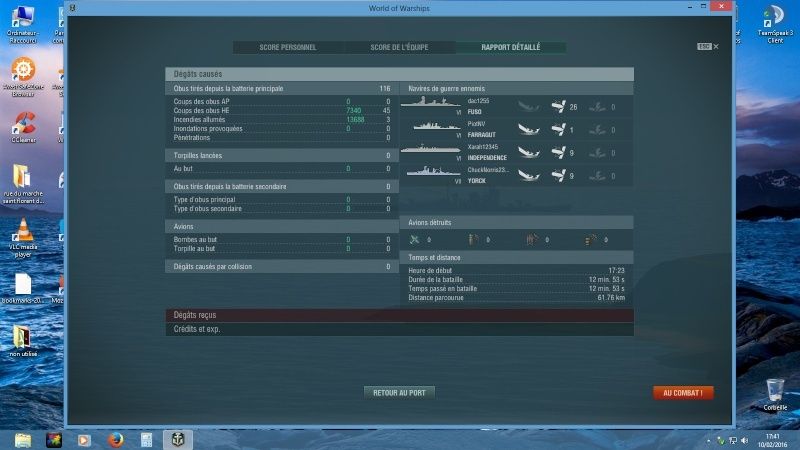
Task: Click torpedo hits icon on FARRAGUT row
Action: click(x=597, y=130)
